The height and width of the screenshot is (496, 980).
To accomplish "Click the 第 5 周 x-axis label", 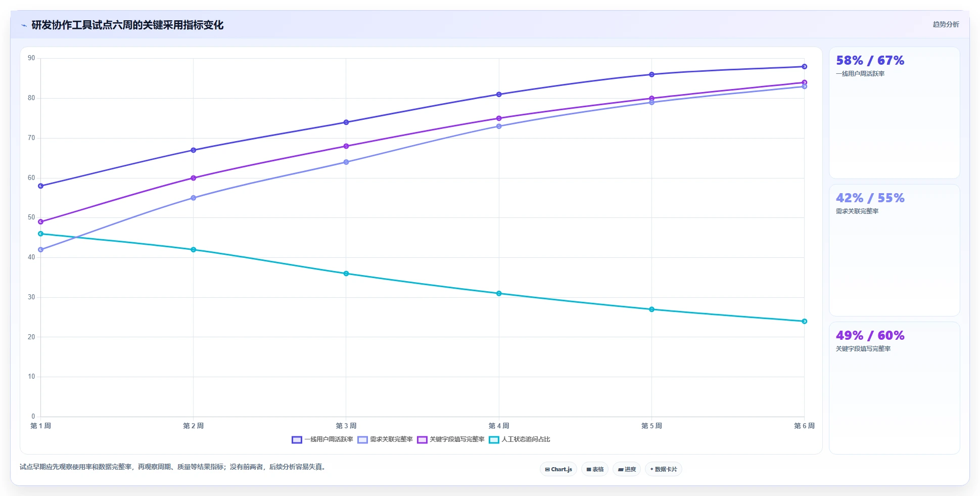I will pos(651,426).
